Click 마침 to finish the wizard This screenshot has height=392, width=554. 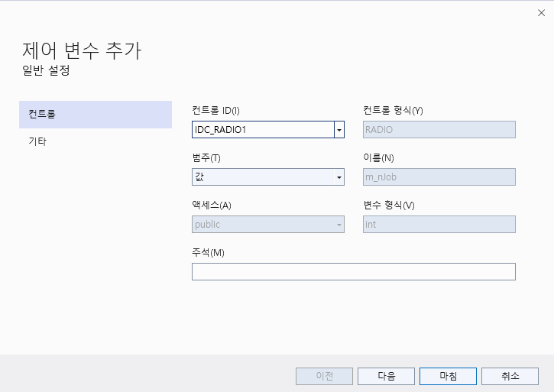448,376
